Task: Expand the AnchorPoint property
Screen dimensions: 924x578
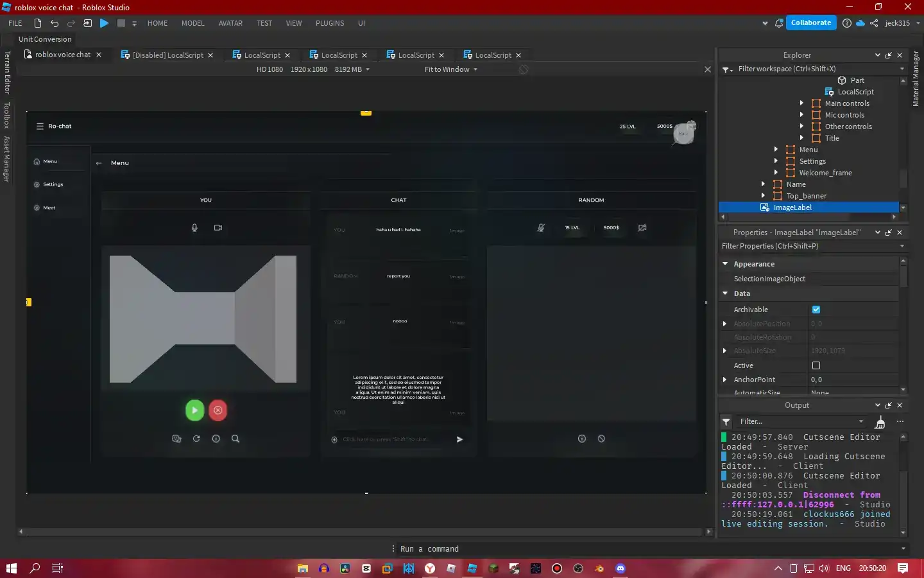Action: pos(725,380)
